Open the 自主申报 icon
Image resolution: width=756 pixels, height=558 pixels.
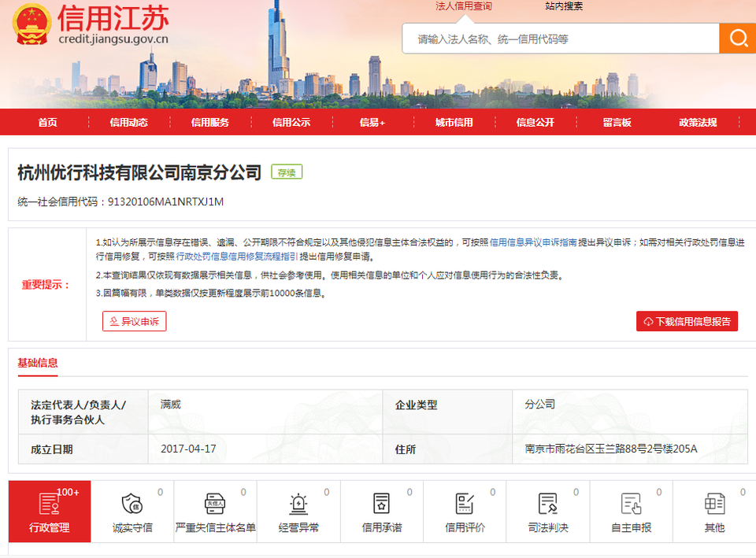631,504
